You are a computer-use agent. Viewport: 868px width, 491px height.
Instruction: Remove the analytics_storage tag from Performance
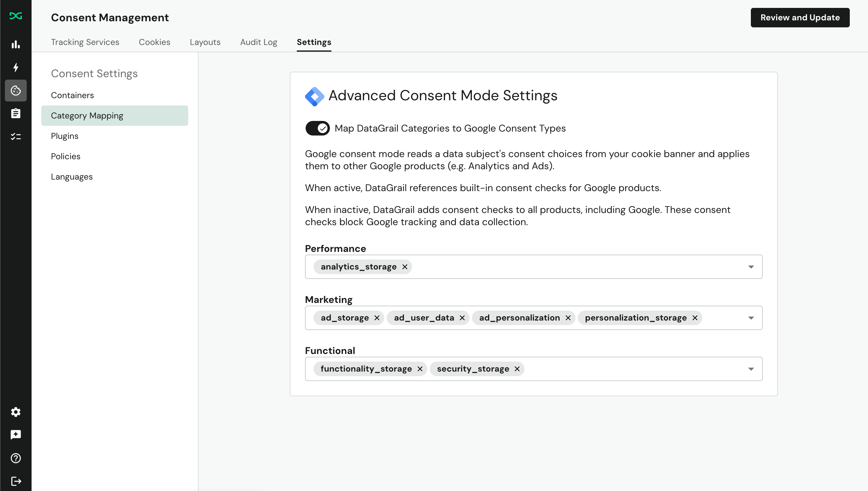pyautogui.click(x=405, y=266)
